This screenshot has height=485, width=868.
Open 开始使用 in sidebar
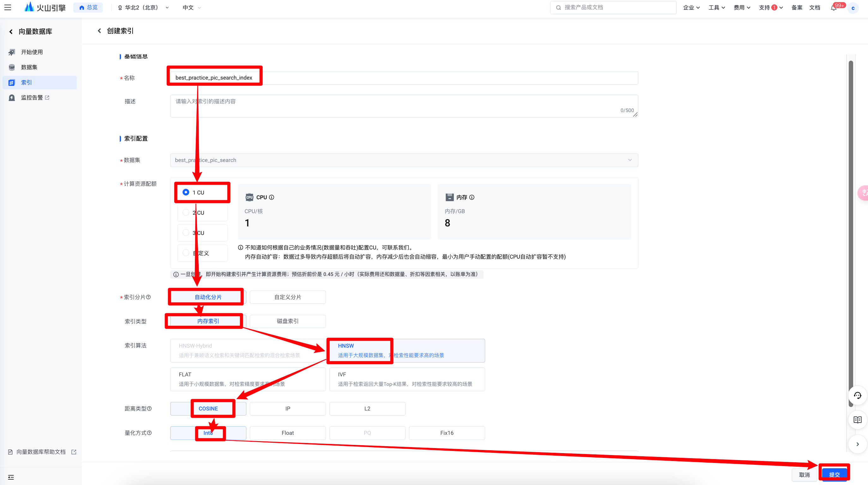pyautogui.click(x=40, y=52)
